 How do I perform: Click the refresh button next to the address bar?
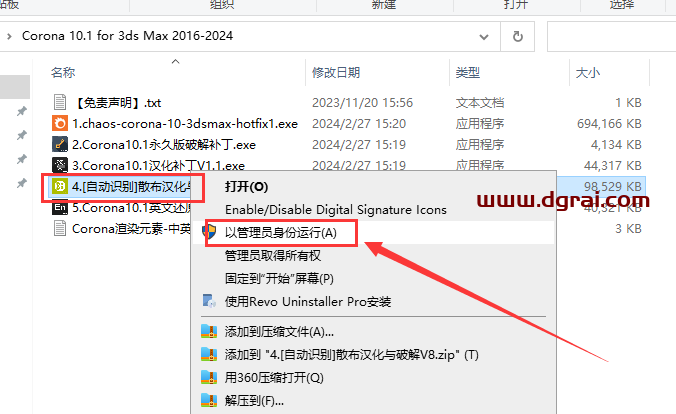[517, 37]
